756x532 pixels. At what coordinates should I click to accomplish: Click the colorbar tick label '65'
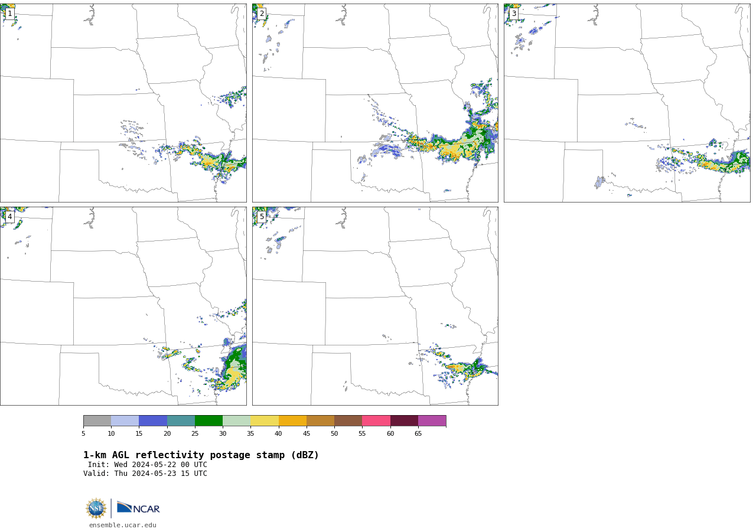click(x=418, y=434)
